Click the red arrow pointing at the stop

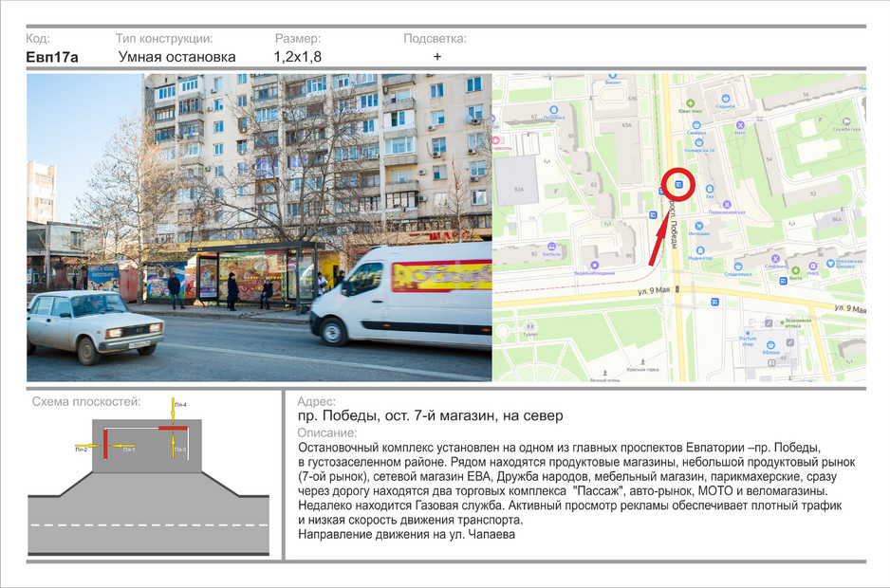(660, 237)
